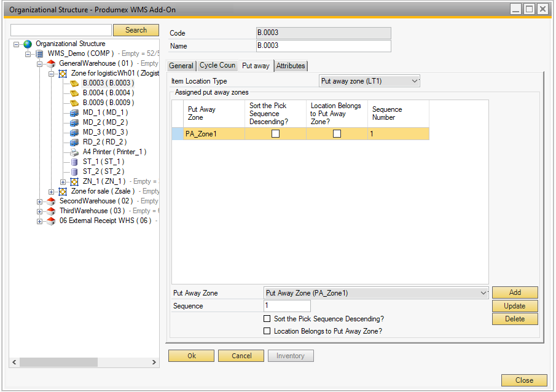Click the Search button
The height and width of the screenshot is (392, 556).
coord(136,30)
